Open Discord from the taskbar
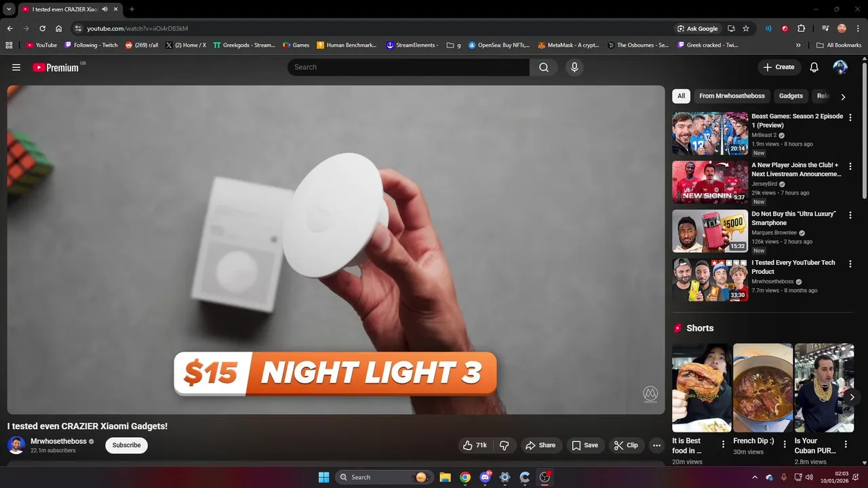Screen dimensions: 868x488 click(x=486, y=477)
